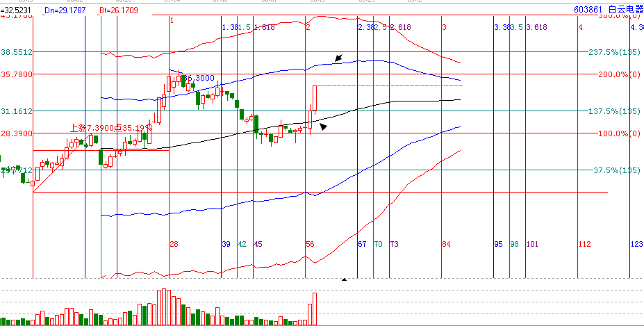Click the 1.618 Fibonacci time label
644x326 pixels.
coord(265,27)
